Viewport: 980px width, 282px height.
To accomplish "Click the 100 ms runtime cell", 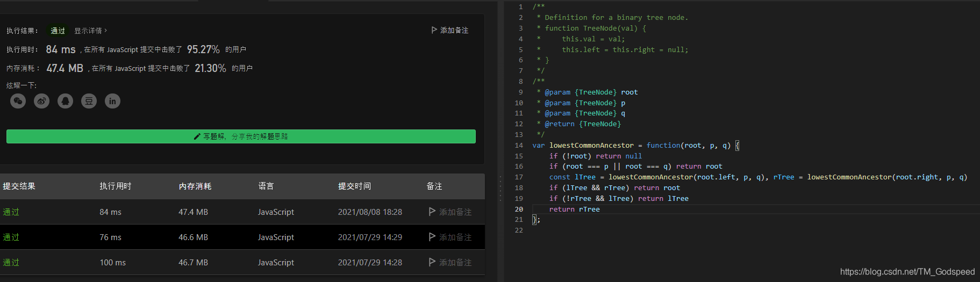I will tap(113, 262).
